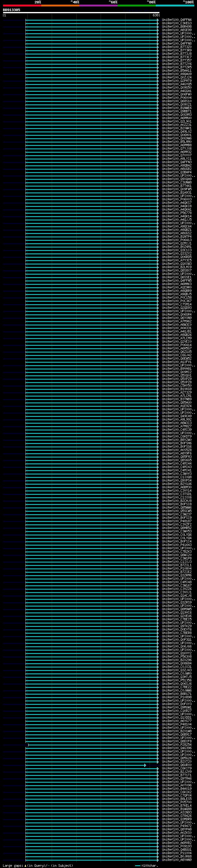Click UniRef100_Q09X21 hit name
Image resolution: width=197 pixels, height=868 pixels.
click(x=176, y=104)
